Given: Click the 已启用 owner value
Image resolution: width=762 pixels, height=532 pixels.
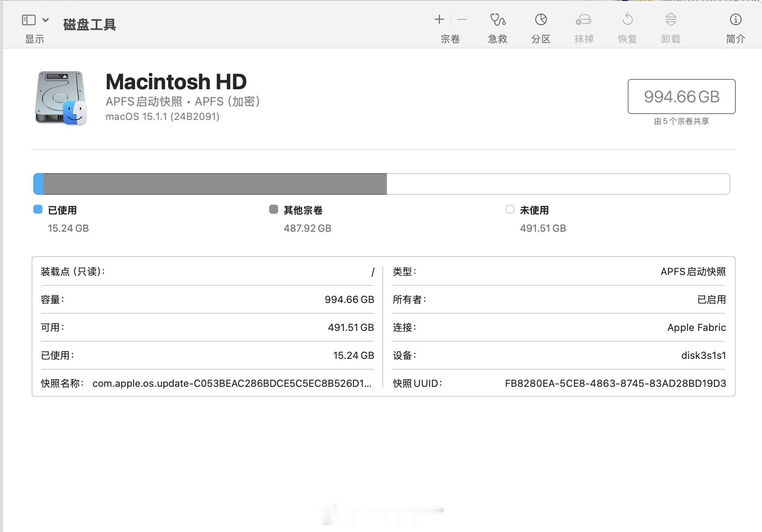Looking at the screenshot, I should click(x=712, y=299).
